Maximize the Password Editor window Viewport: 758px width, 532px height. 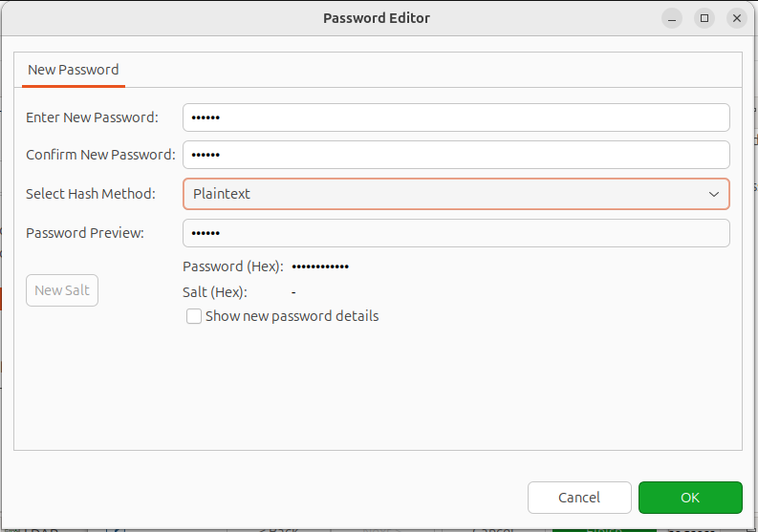[704, 18]
